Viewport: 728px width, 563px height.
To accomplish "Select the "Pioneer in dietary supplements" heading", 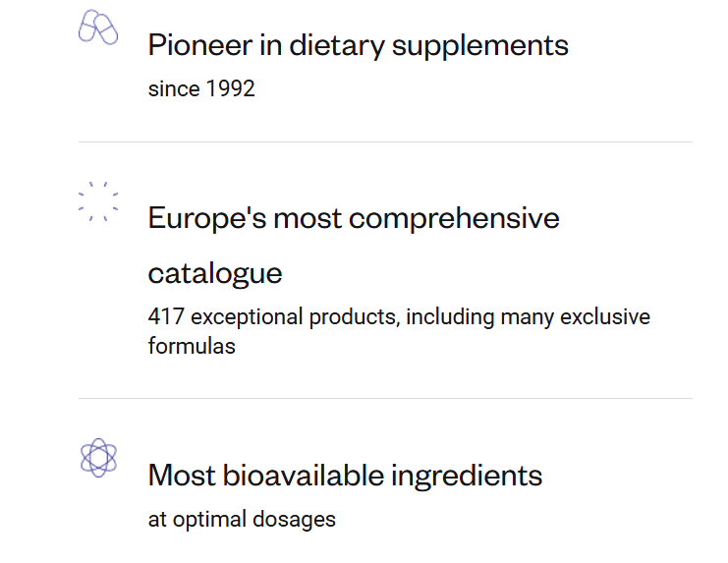I will [358, 45].
